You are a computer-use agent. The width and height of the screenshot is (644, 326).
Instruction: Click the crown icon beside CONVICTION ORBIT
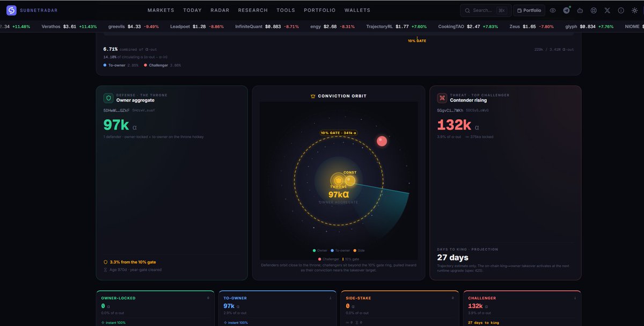(x=313, y=96)
